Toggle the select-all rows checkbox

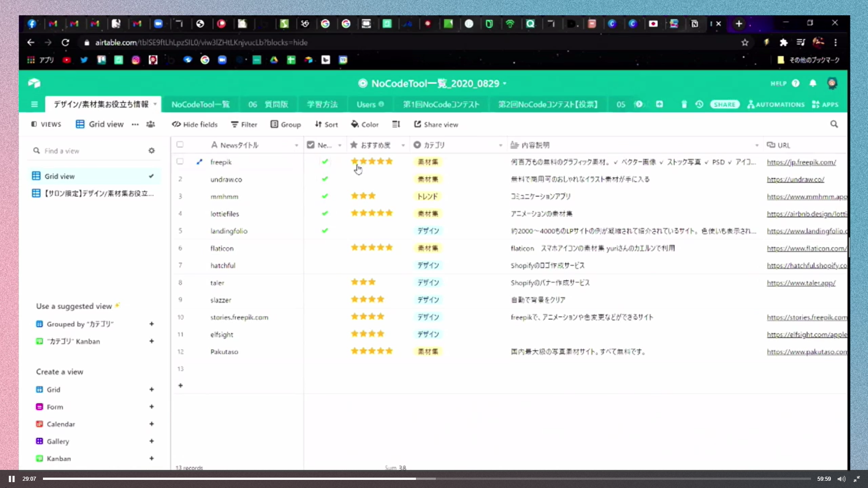tap(180, 145)
